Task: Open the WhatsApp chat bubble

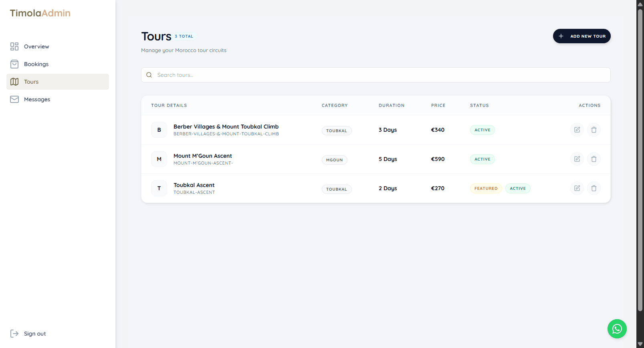Action: (x=617, y=329)
